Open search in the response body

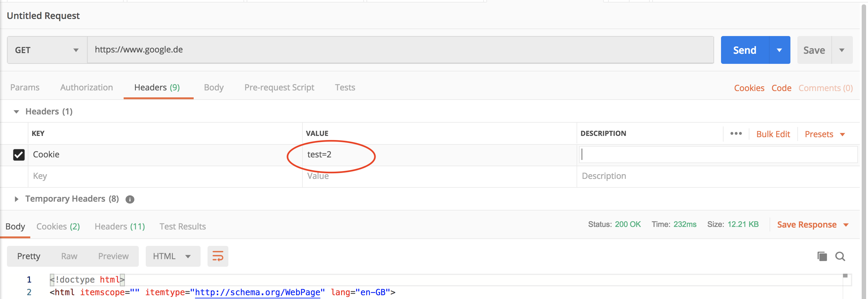pyautogui.click(x=840, y=256)
